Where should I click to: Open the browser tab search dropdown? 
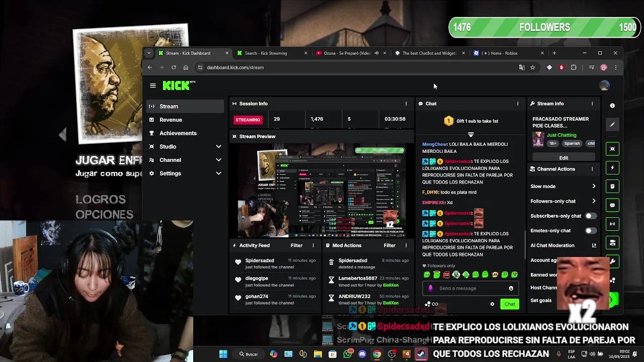pos(148,53)
